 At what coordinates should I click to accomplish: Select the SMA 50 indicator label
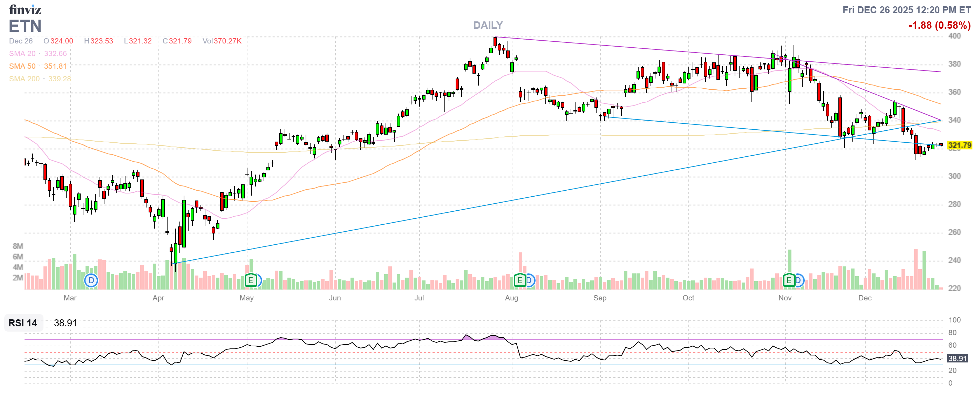[x=22, y=66]
